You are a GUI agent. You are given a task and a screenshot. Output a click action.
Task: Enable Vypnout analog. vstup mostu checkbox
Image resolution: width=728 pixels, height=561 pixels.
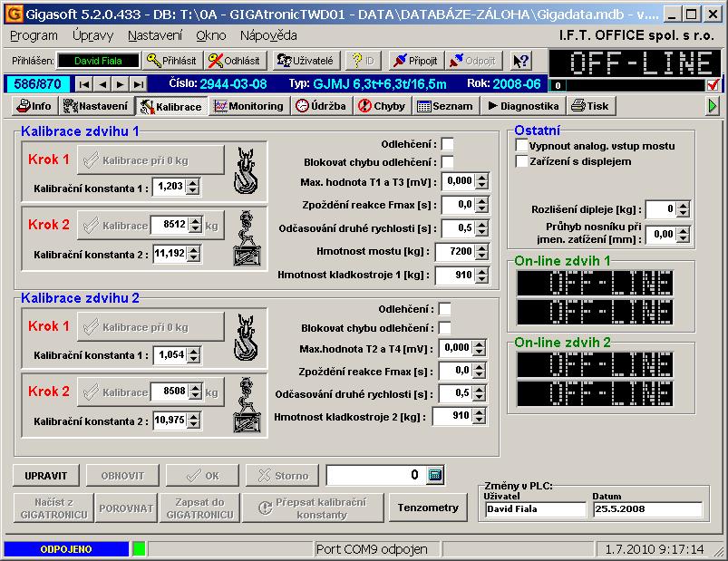tap(521, 146)
